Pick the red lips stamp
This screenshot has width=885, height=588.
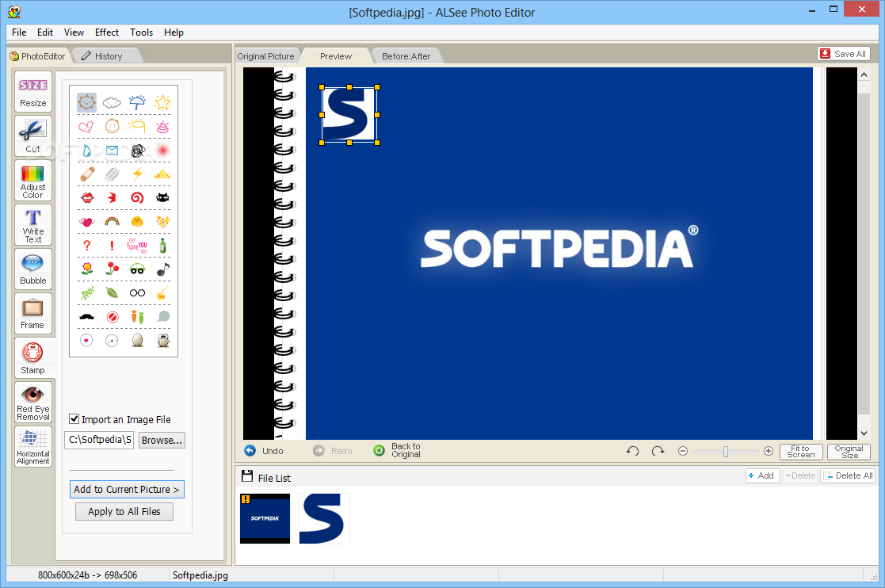coord(86,197)
